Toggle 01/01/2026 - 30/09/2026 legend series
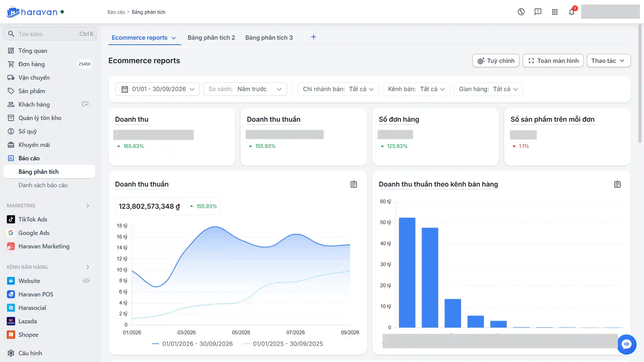This screenshot has width=644, height=362. (x=192, y=344)
